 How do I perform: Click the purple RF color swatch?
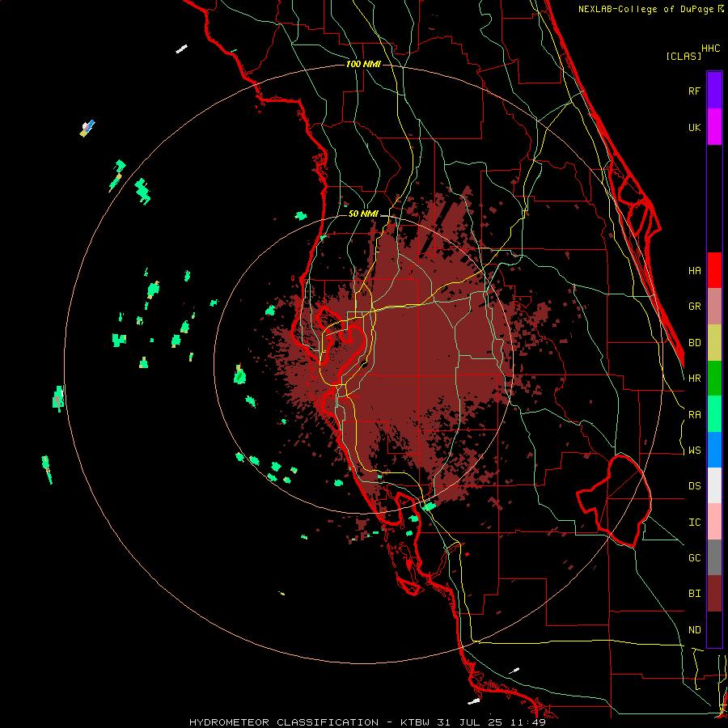tap(714, 91)
